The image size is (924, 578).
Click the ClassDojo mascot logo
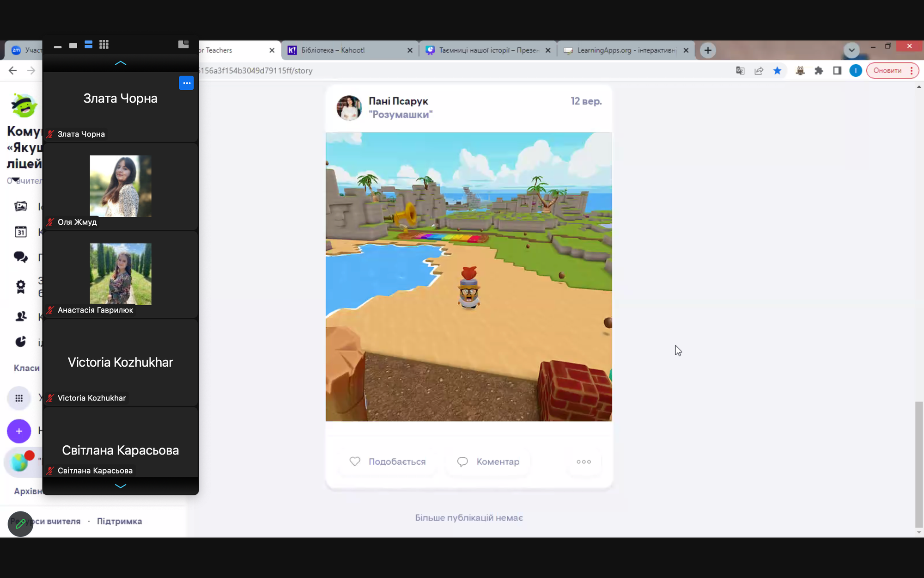(24, 105)
